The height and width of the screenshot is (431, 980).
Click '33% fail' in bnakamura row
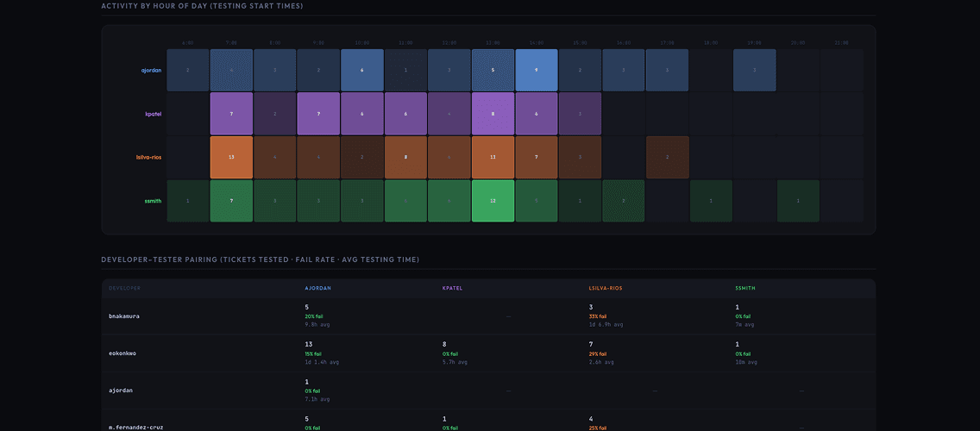click(x=598, y=316)
